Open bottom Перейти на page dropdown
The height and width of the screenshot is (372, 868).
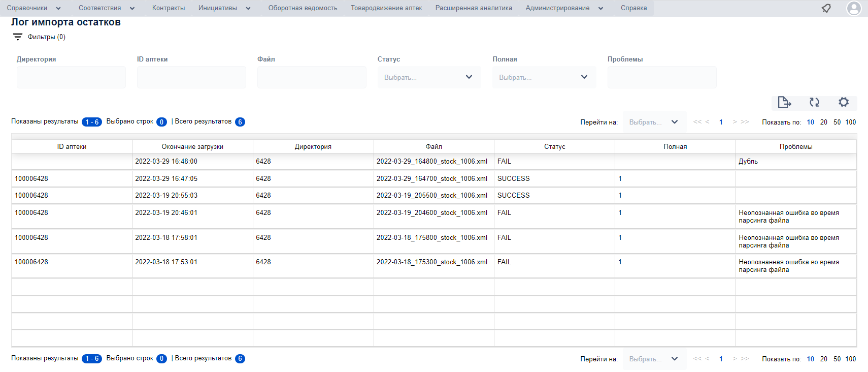pyautogui.click(x=654, y=359)
